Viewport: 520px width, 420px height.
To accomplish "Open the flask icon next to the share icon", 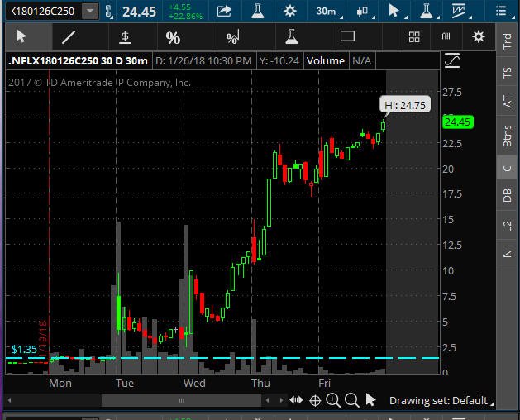I will 257,11.
